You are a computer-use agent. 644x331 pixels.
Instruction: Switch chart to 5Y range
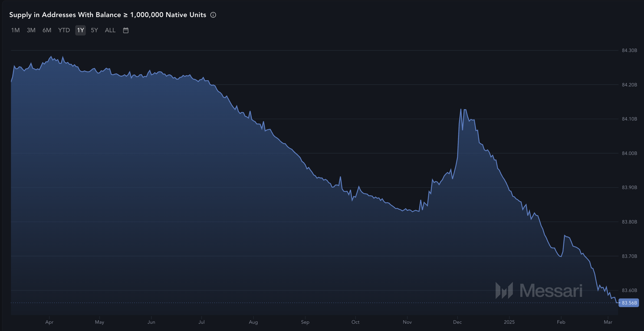coord(94,30)
